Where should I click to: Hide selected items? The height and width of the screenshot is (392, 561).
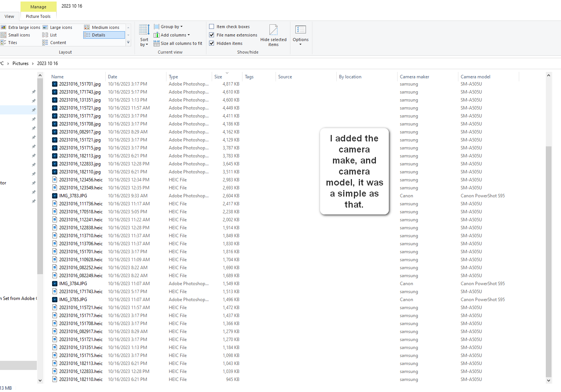(x=273, y=35)
